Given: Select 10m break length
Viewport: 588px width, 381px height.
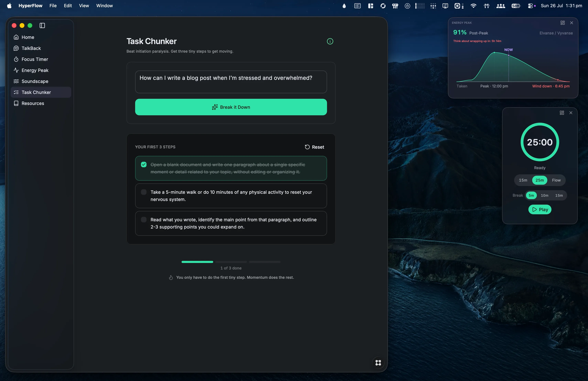Looking at the screenshot, I should 544,195.
